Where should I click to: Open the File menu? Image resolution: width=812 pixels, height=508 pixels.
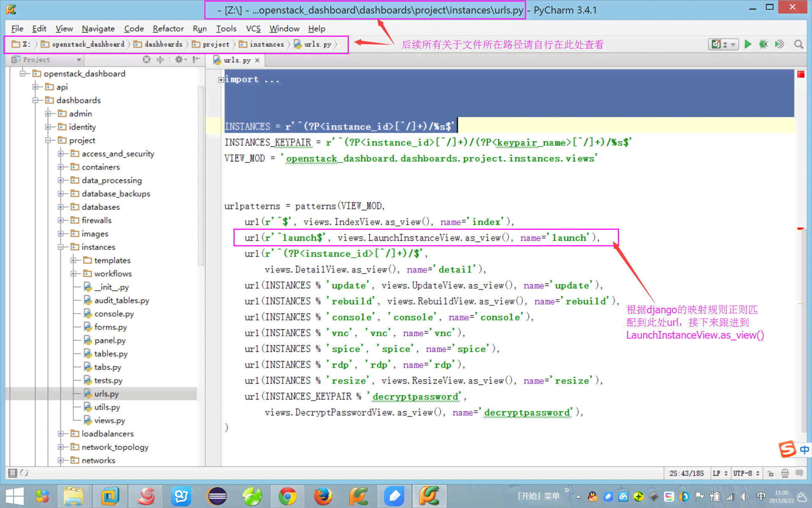(x=17, y=28)
